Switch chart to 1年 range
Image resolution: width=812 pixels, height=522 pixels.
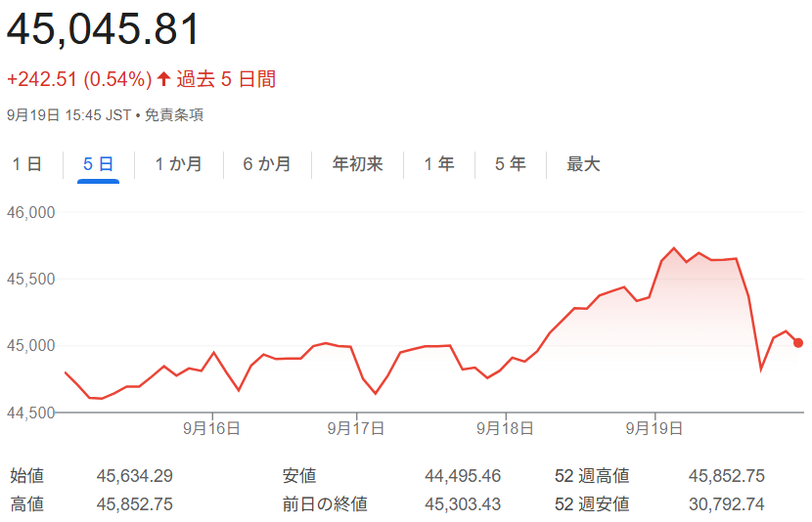439,164
